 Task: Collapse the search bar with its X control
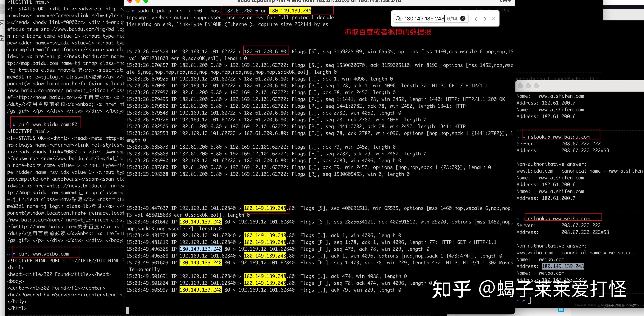[x=493, y=19]
